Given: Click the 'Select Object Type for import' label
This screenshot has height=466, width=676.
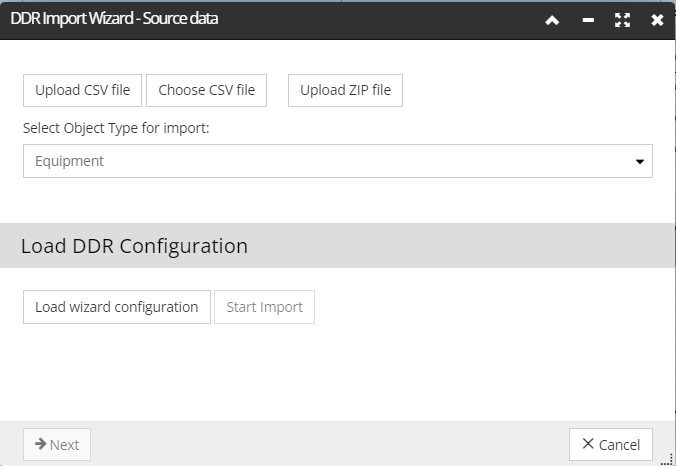Looking at the screenshot, I should 116,128.
